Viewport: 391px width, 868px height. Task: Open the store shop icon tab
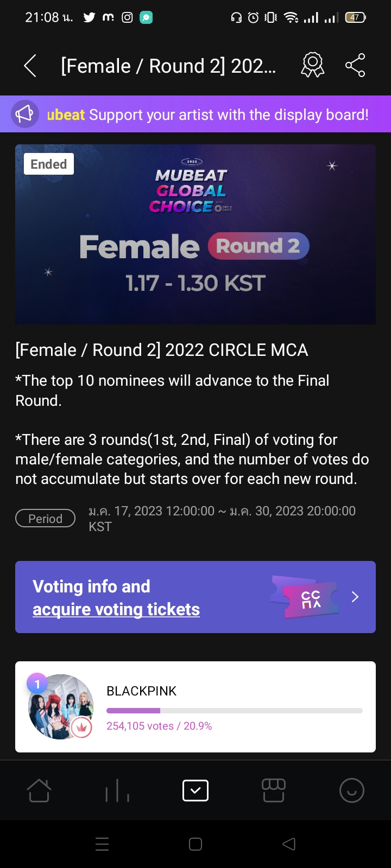pos(274,790)
